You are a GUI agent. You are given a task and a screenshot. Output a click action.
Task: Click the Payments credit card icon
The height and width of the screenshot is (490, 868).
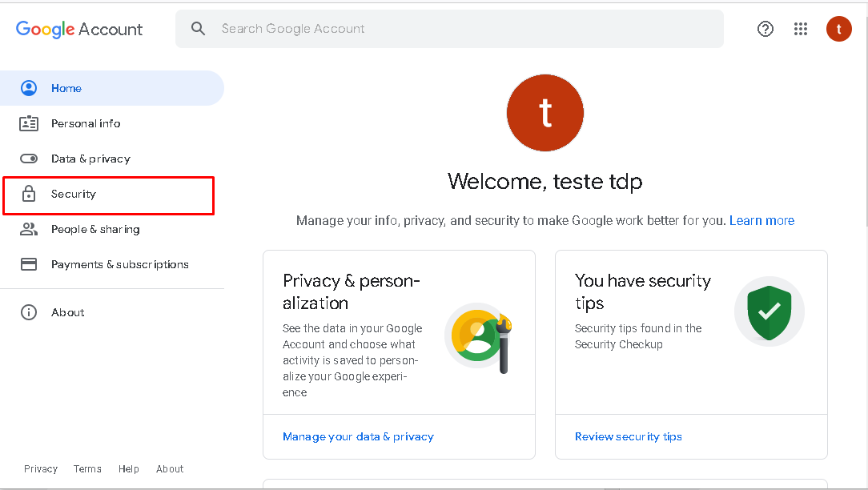coord(29,264)
